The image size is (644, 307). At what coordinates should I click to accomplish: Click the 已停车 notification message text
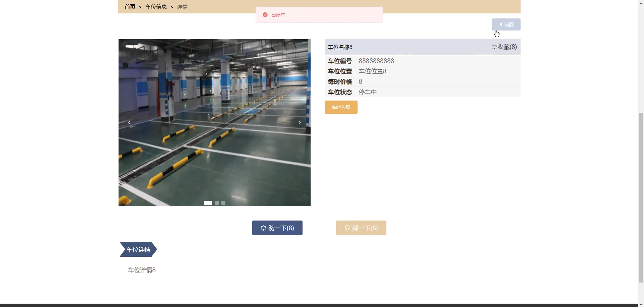[278, 15]
